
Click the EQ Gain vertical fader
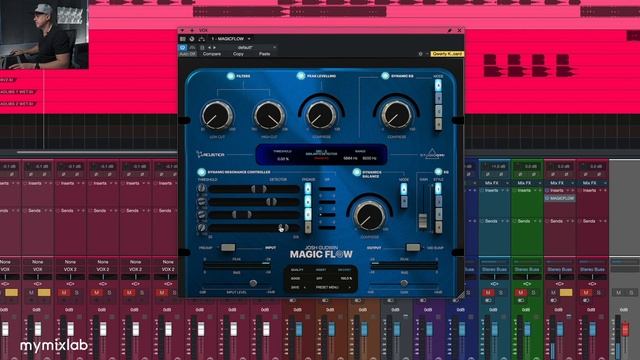coord(423,221)
